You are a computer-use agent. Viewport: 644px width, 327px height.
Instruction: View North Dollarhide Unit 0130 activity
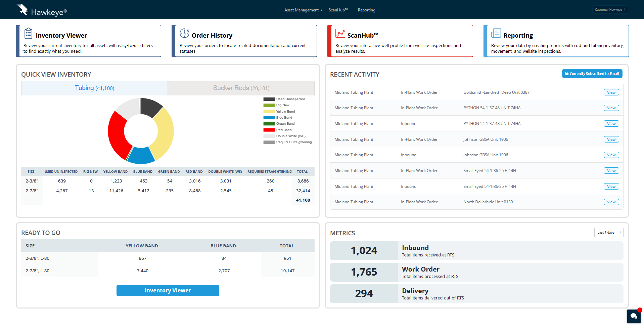pos(611,202)
